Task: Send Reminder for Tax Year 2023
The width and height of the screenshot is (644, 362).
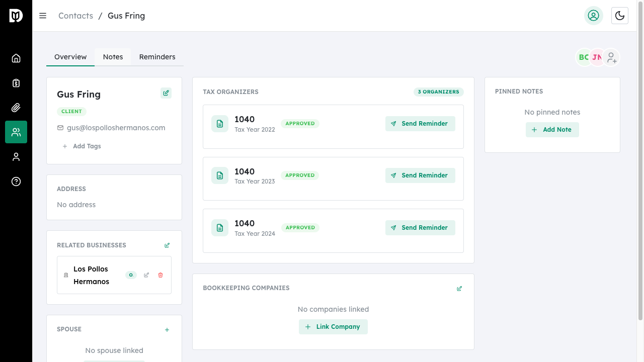Action: point(420,175)
